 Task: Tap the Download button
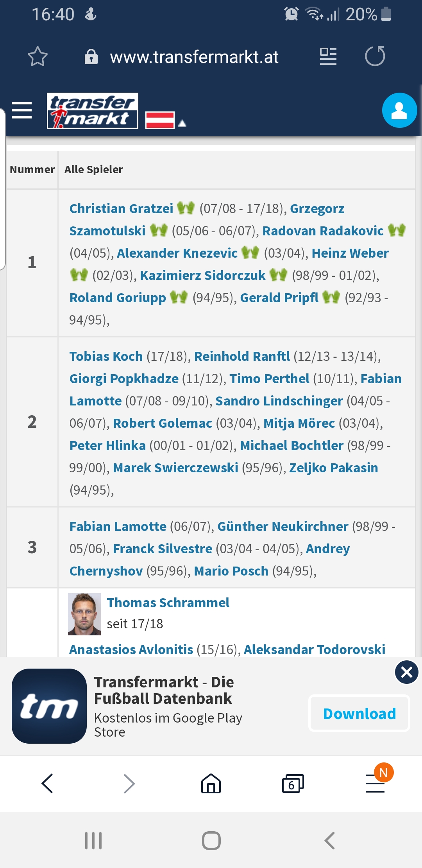[359, 714]
